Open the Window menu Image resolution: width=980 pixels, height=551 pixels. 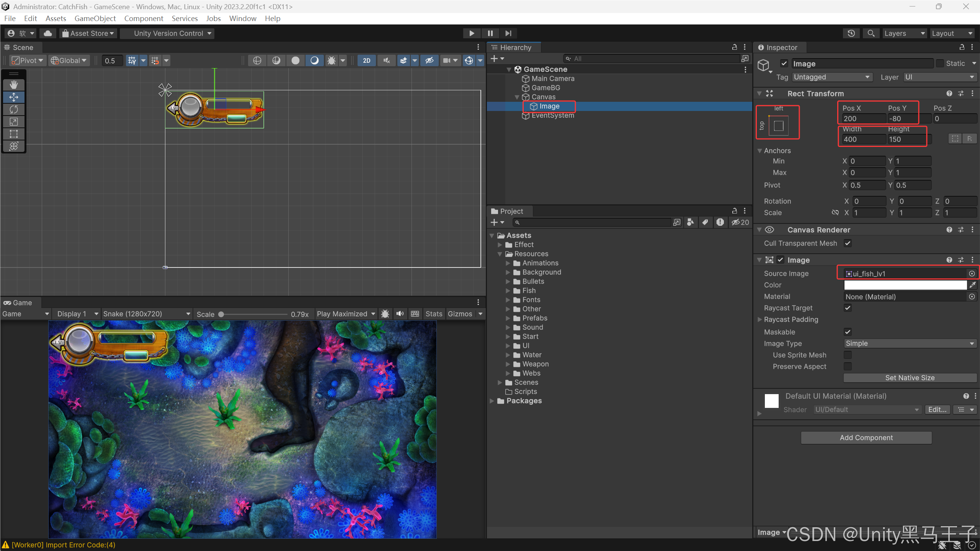242,18
